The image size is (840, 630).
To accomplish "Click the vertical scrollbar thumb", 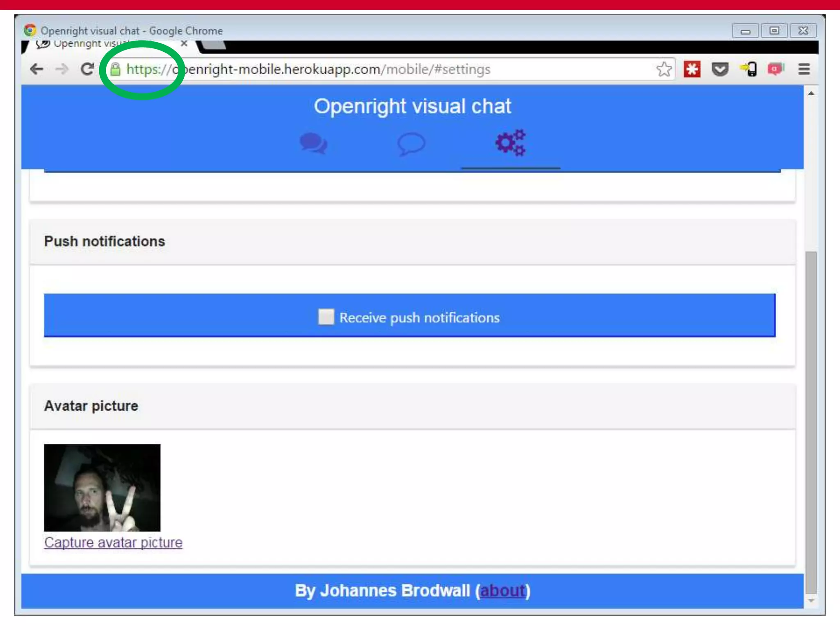I will tap(811, 422).
